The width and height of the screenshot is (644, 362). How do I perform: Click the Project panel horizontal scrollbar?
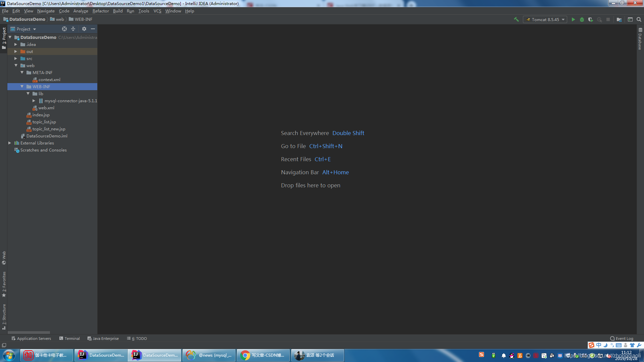[x=29, y=333]
